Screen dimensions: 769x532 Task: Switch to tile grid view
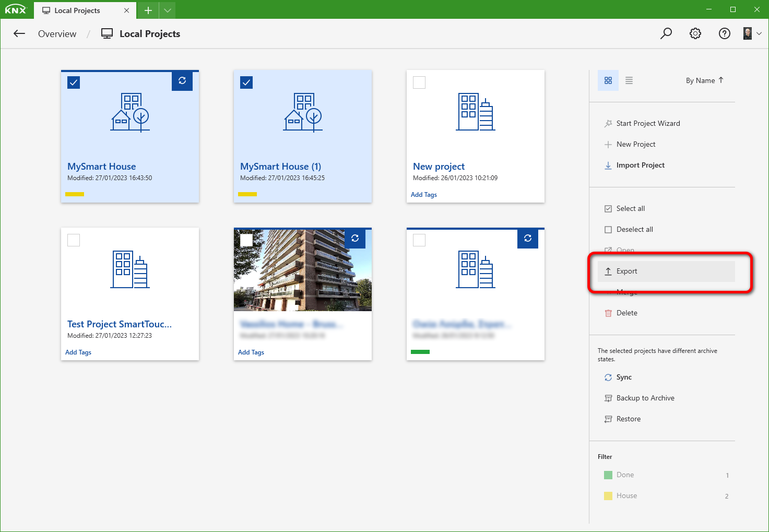point(608,80)
